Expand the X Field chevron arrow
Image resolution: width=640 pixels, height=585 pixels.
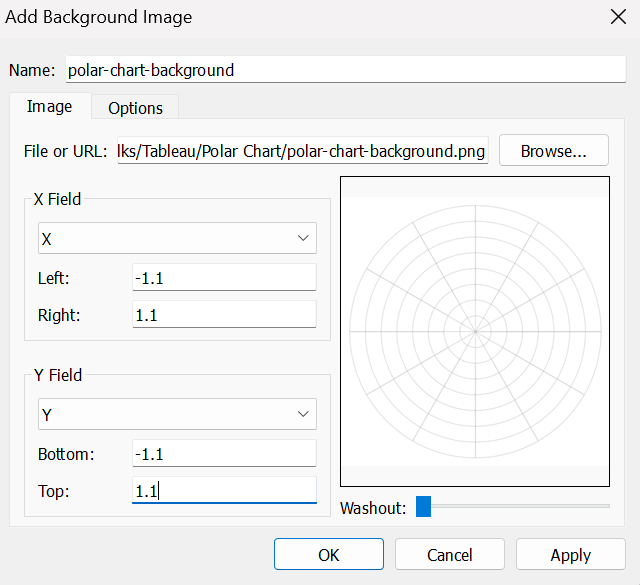(303, 238)
